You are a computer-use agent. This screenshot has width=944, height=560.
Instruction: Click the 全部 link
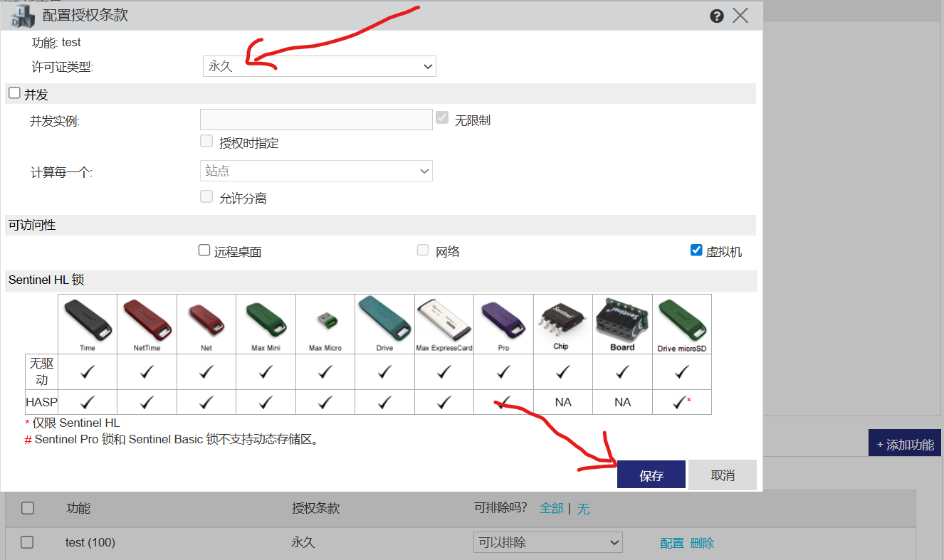(552, 508)
